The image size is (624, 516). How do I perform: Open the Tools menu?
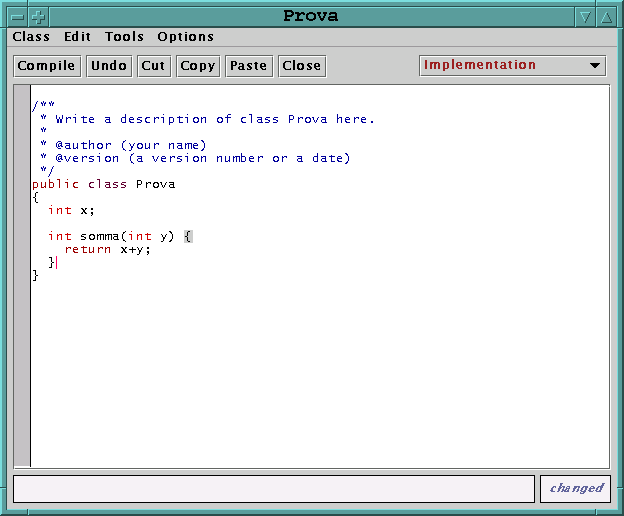coord(124,37)
